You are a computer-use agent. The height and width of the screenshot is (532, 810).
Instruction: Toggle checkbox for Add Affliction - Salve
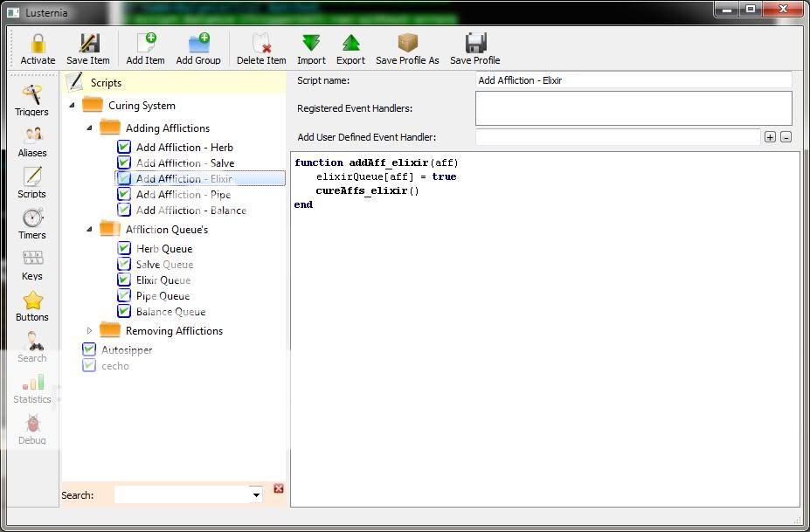[x=124, y=162]
